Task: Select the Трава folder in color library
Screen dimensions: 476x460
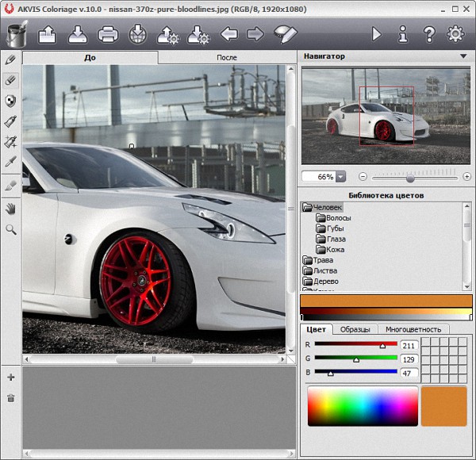Action: coord(323,260)
